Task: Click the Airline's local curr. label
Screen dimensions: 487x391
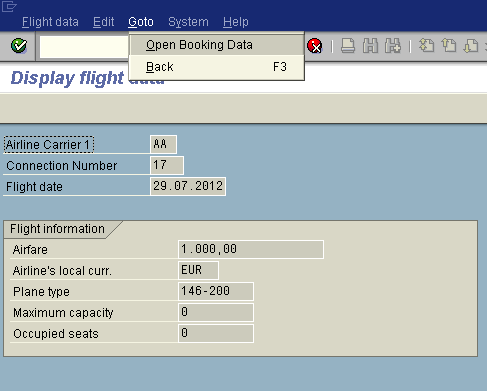Action: tap(62, 271)
